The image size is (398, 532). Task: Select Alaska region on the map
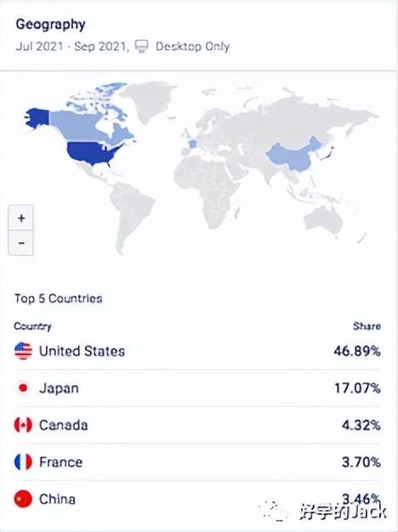coord(37,117)
